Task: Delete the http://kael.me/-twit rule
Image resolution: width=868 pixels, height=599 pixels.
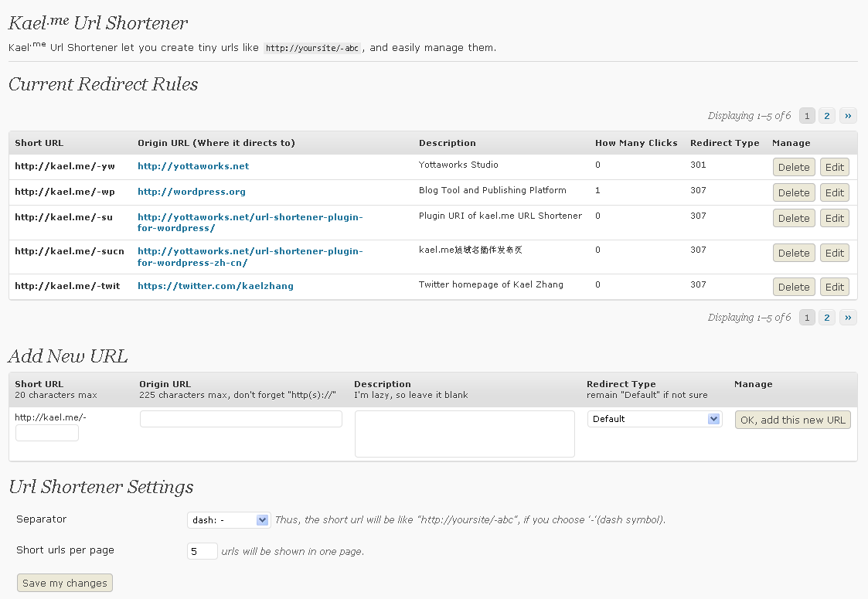Action: [x=793, y=287]
